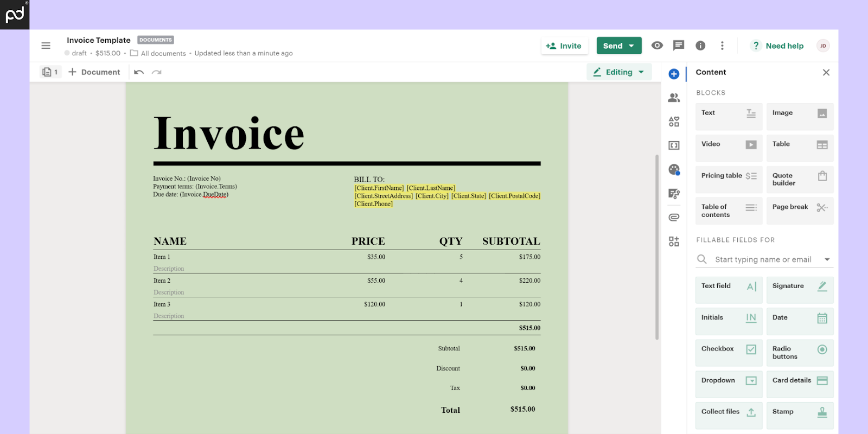Click Item 2 subtotal $220.00 cell

click(x=529, y=281)
